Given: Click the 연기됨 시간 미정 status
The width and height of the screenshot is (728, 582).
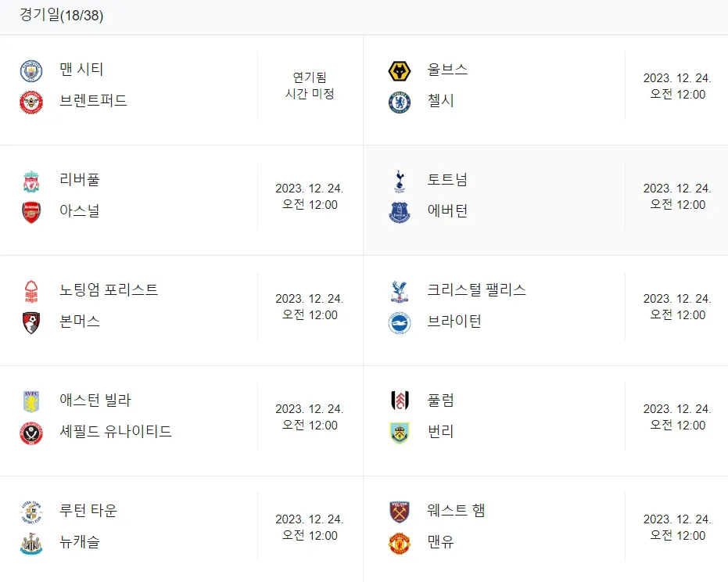Looking at the screenshot, I should click(310, 85).
